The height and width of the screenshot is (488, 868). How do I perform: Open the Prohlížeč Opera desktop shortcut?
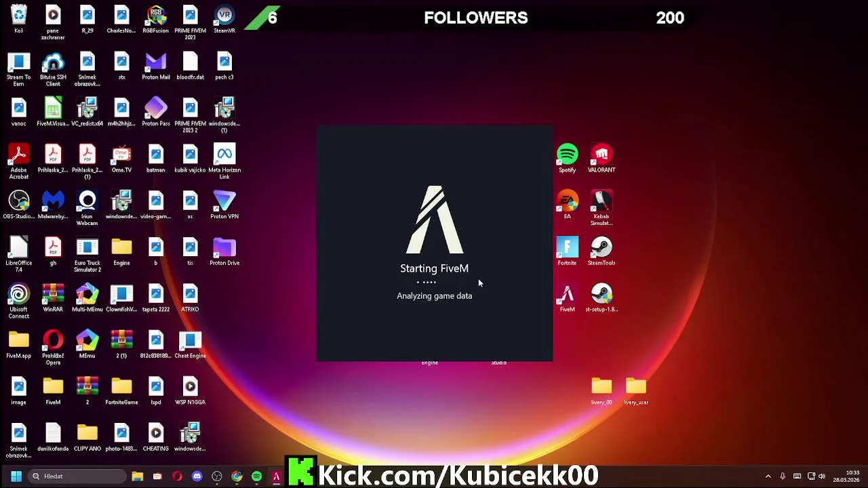53,348
